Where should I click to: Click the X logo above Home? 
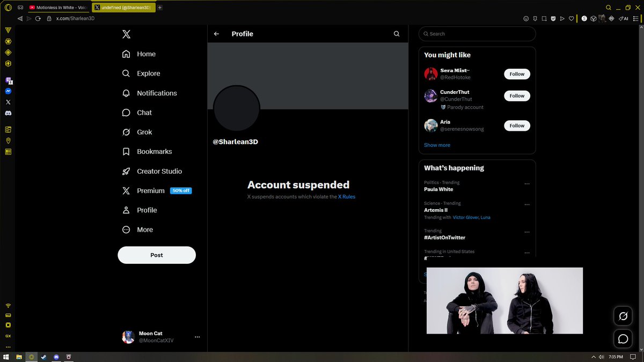point(126,34)
